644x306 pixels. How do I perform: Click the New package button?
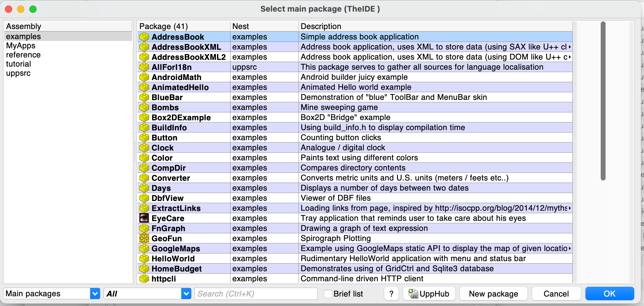click(493, 294)
